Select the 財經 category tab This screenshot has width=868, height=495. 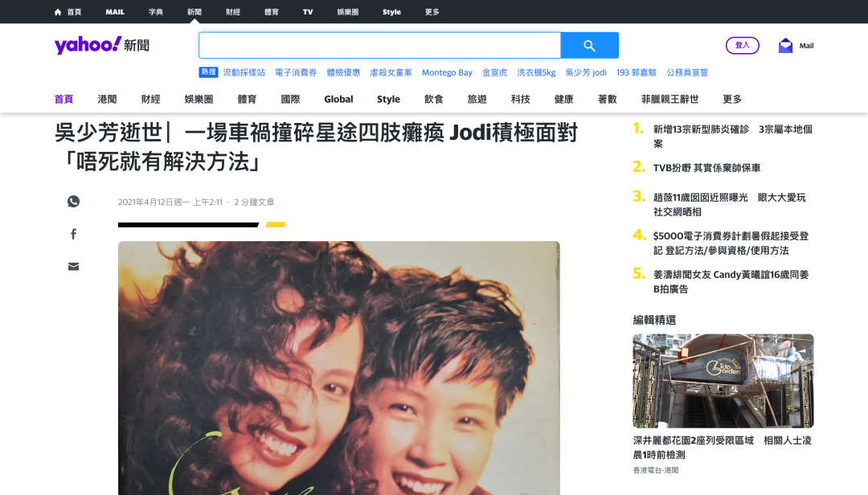(x=150, y=99)
